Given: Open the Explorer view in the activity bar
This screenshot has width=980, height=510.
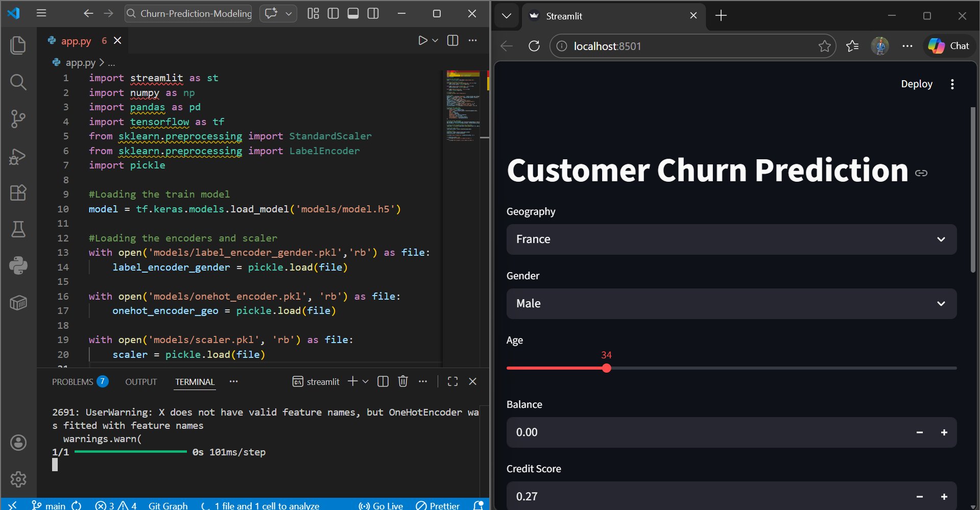Looking at the screenshot, I should (18, 45).
